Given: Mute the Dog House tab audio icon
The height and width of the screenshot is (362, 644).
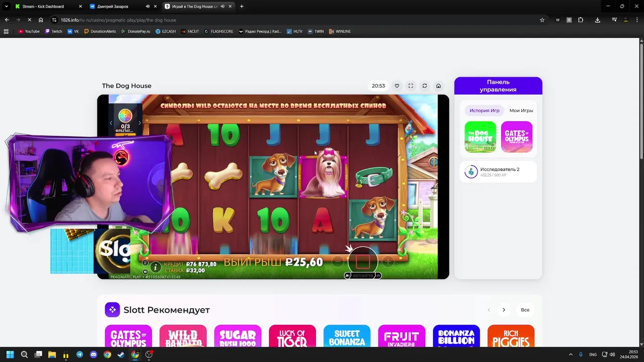Looking at the screenshot, I should pos(222,7).
